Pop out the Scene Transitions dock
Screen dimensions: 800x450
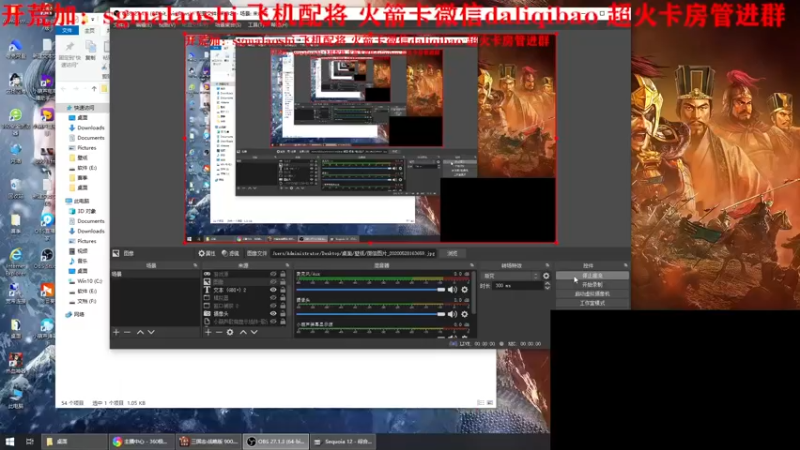pos(547,265)
